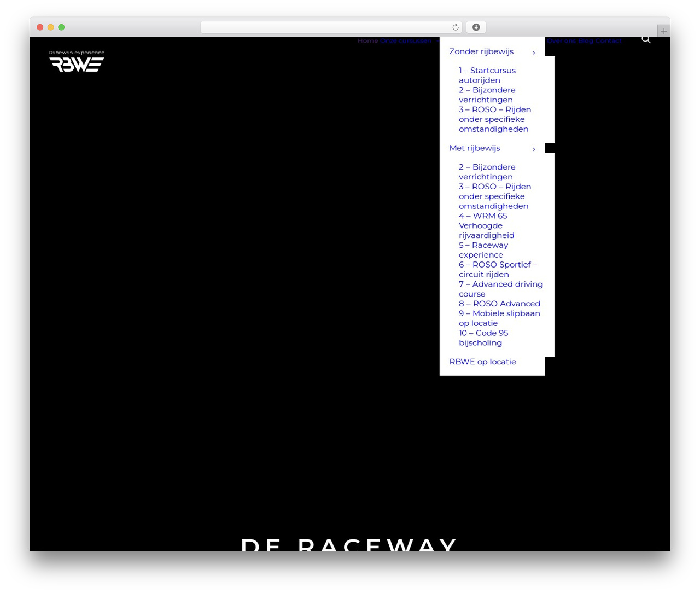Reload the page with the refresh icon

pos(456,27)
